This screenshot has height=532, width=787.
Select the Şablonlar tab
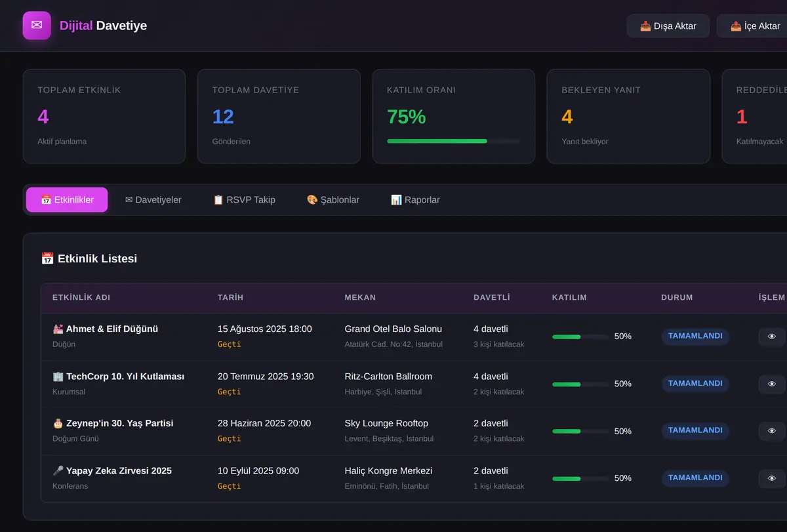[333, 200]
